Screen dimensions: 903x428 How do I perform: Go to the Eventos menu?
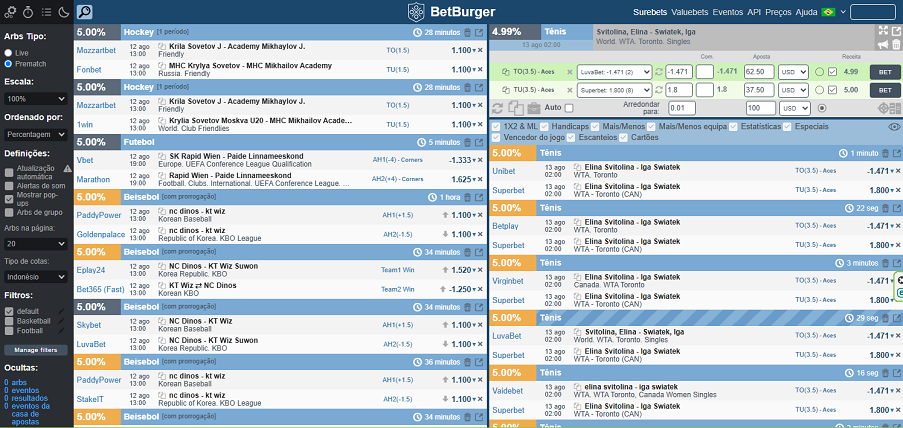click(727, 12)
